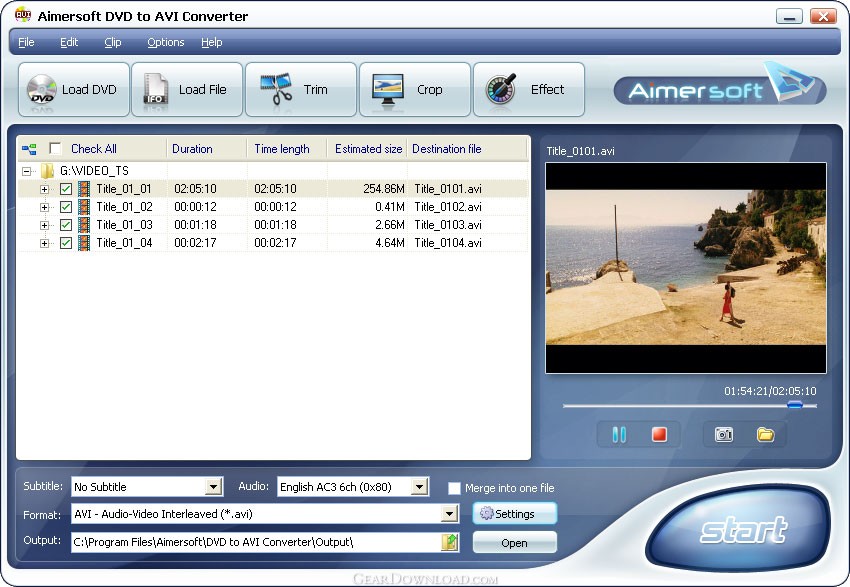Open the Subtitle dropdown

214,487
